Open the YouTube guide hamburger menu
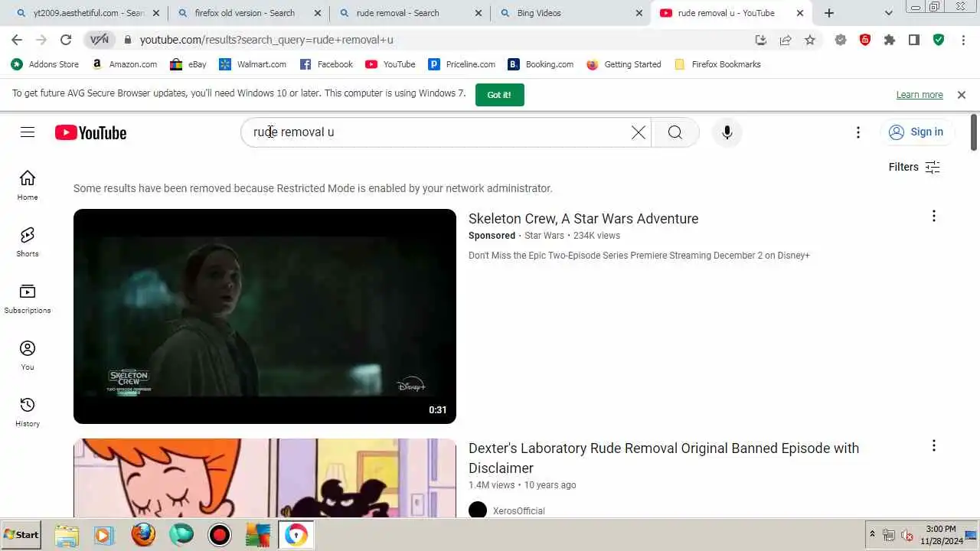This screenshot has height=551, width=980. tap(28, 132)
